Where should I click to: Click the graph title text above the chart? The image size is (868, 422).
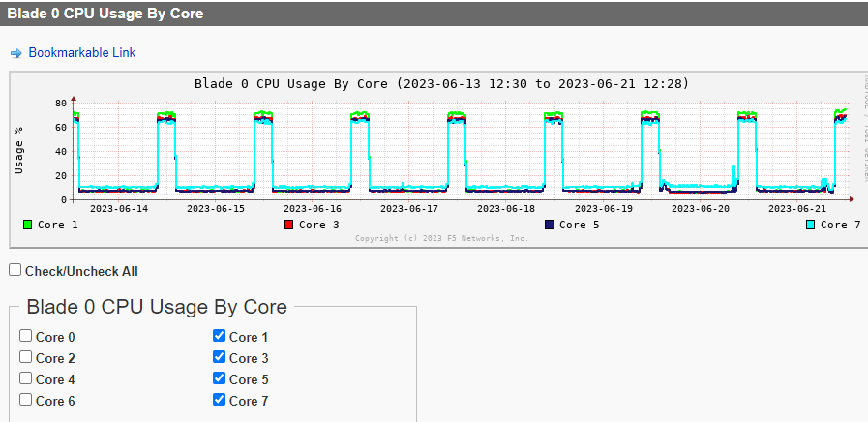[x=441, y=84]
